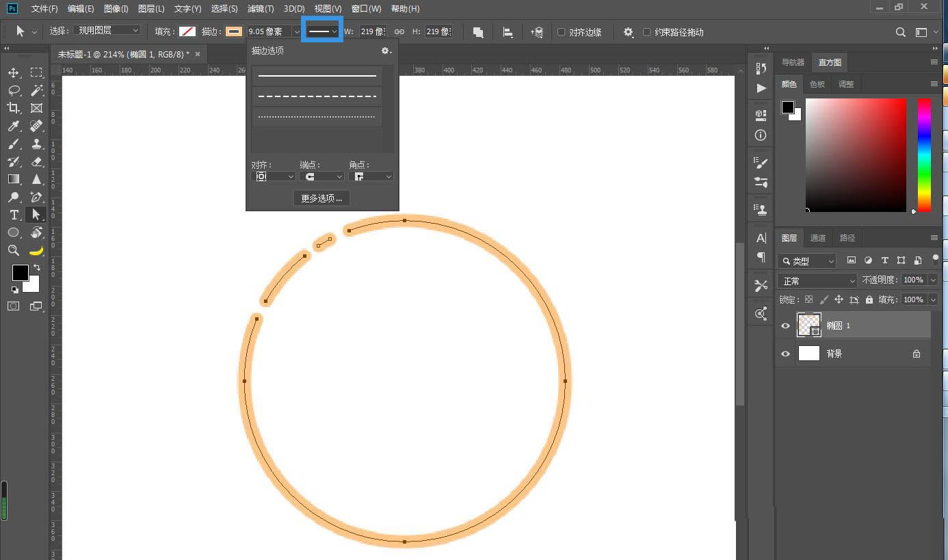Select the Clone Stamp tool

[36, 144]
